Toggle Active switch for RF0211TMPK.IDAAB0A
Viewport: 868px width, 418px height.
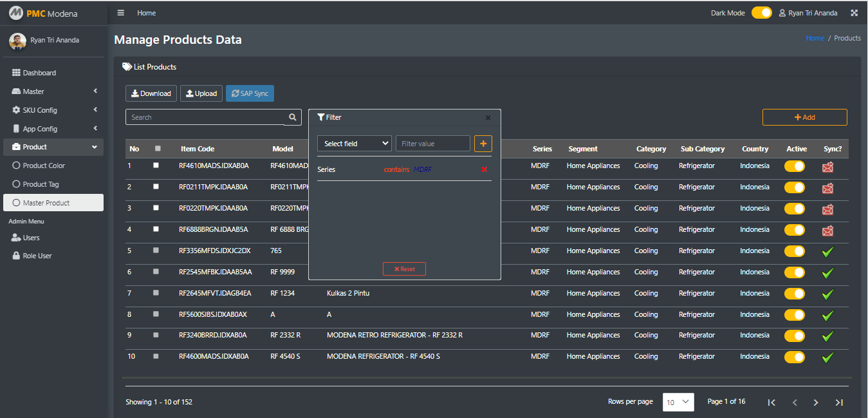pyautogui.click(x=795, y=187)
